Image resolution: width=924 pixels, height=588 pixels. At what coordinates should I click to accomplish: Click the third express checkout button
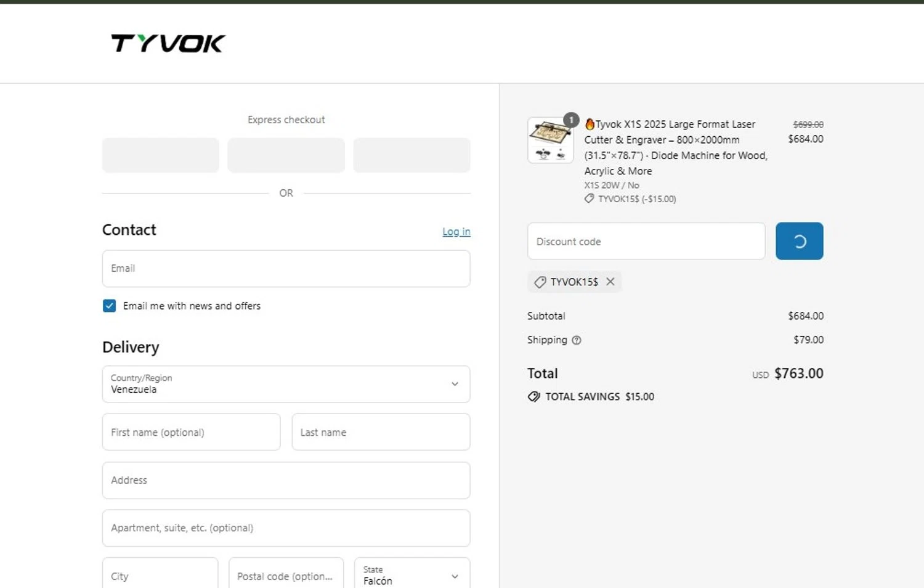tap(411, 155)
